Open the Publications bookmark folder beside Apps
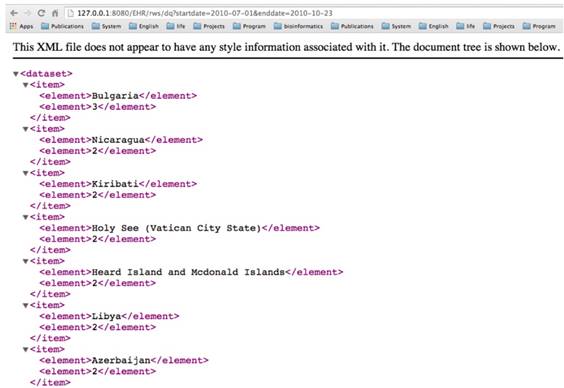564x388 pixels. click(63, 26)
